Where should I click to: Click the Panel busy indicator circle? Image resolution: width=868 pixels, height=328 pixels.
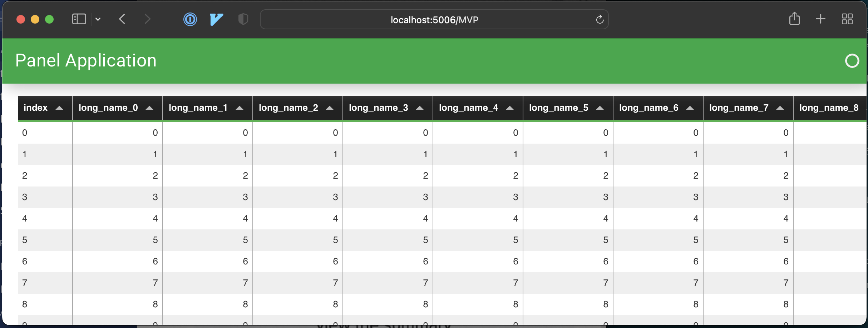point(852,61)
